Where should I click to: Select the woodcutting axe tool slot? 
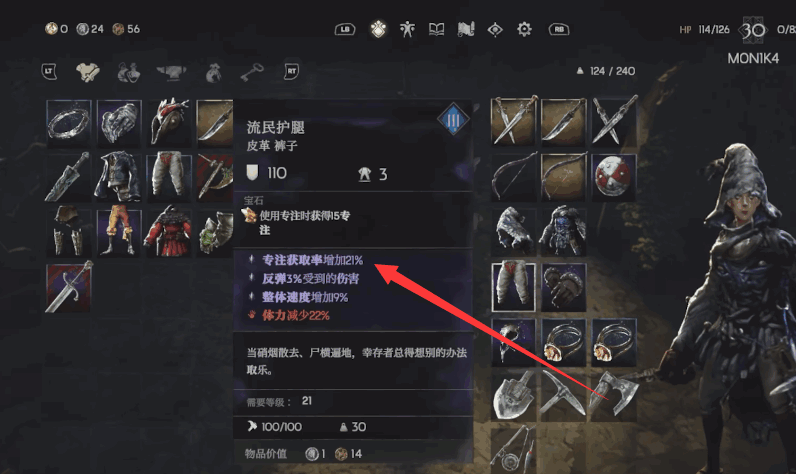(x=614, y=395)
